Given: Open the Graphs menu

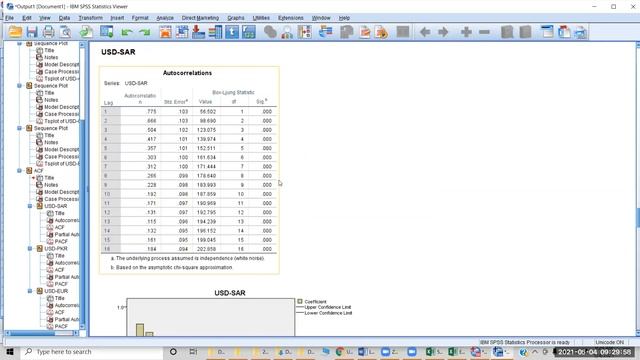Looking at the screenshot, I should click(x=236, y=18).
